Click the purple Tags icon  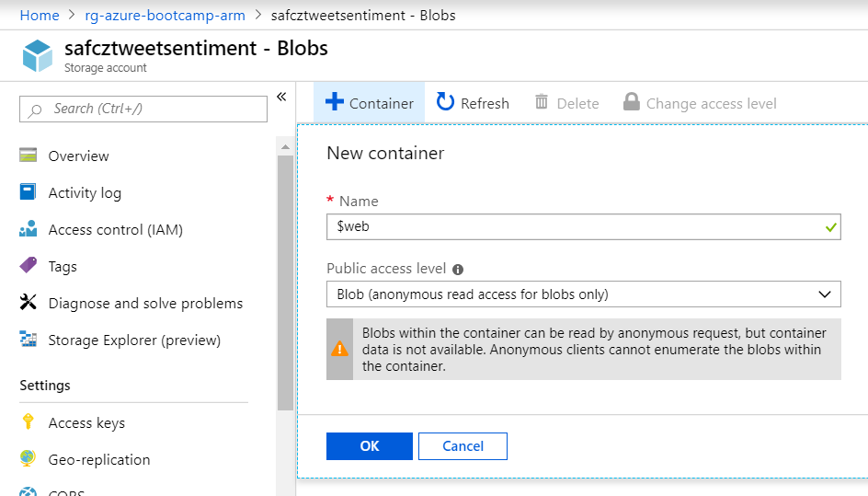click(29, 266)
